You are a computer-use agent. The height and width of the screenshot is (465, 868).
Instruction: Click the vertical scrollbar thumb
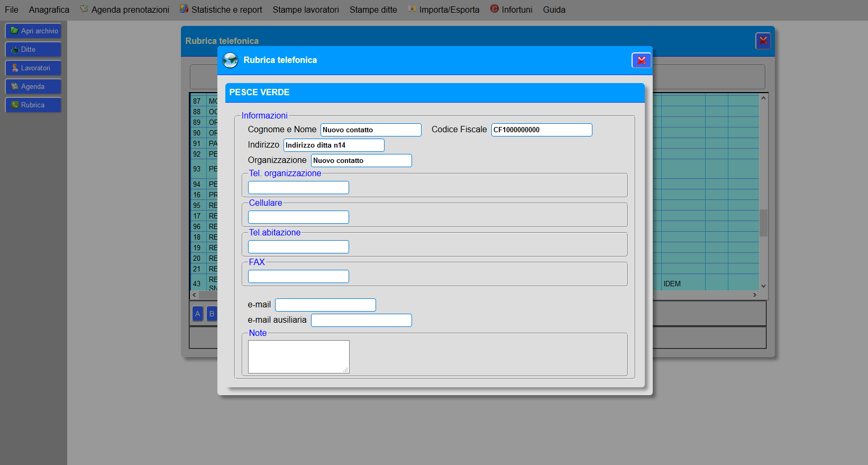pyautogui.click(x=763, y=223)
